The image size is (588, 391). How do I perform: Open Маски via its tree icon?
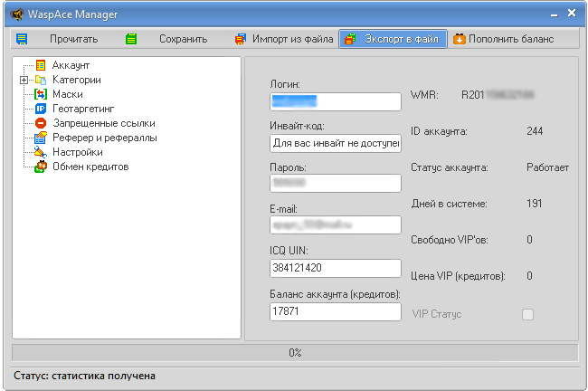coord(40,94)
